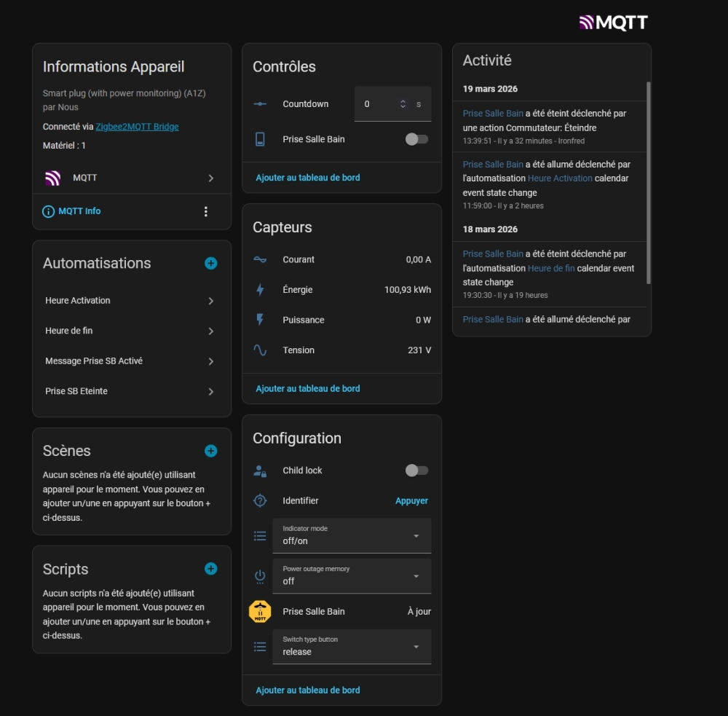This screenshot has height=716, width=728.
Task: Click the Power outage memory power icon
Action: [260, 577]
